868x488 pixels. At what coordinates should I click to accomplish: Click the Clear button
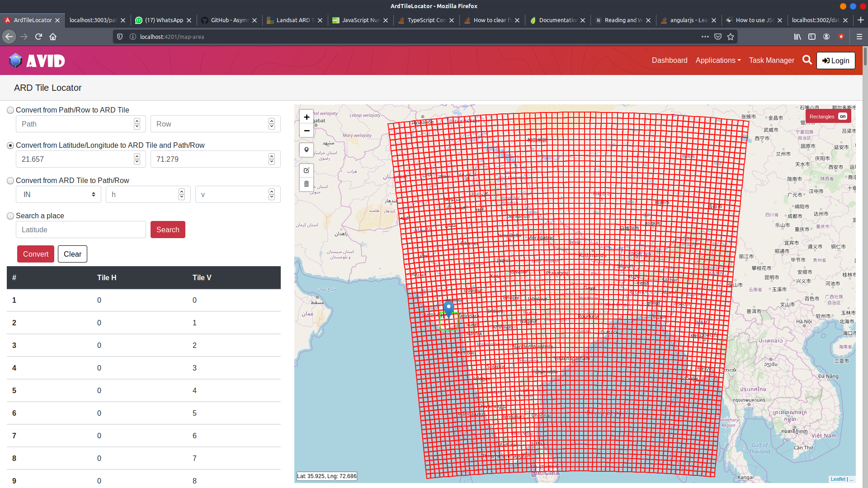pyautogui.click(x=72, y=254)
